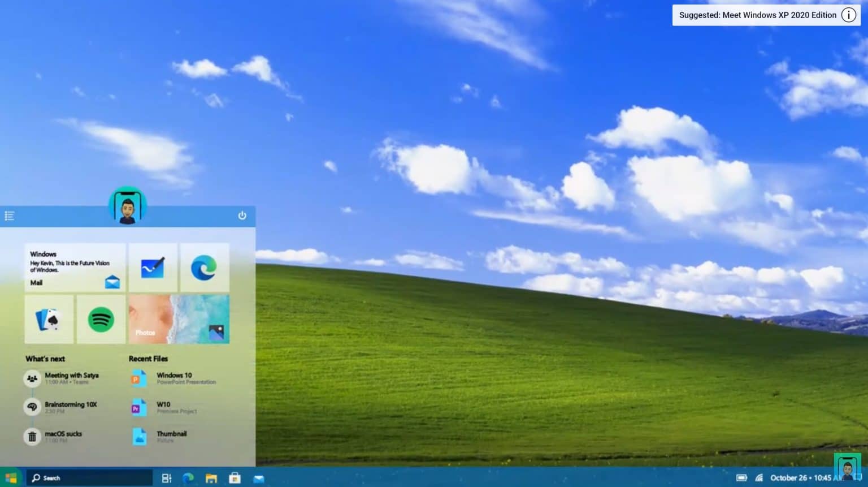868x487 pixels.
Task: Expand the Start menu navigation list
Action: (x=9, y=216)
